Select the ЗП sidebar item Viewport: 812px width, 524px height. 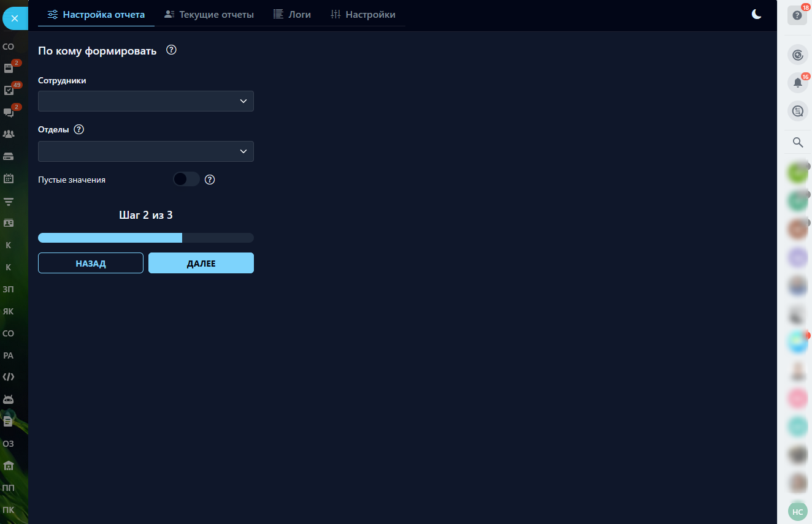(x=8, y=289)
